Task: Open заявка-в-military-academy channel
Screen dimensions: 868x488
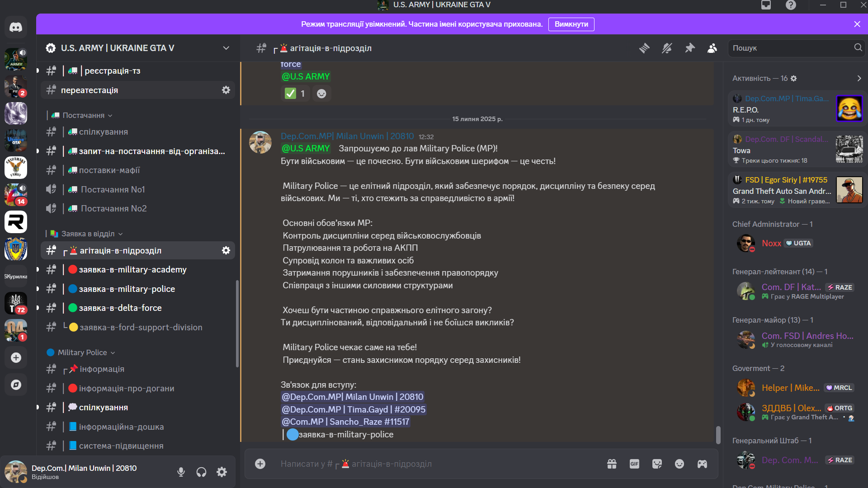Action: [138, 270]
